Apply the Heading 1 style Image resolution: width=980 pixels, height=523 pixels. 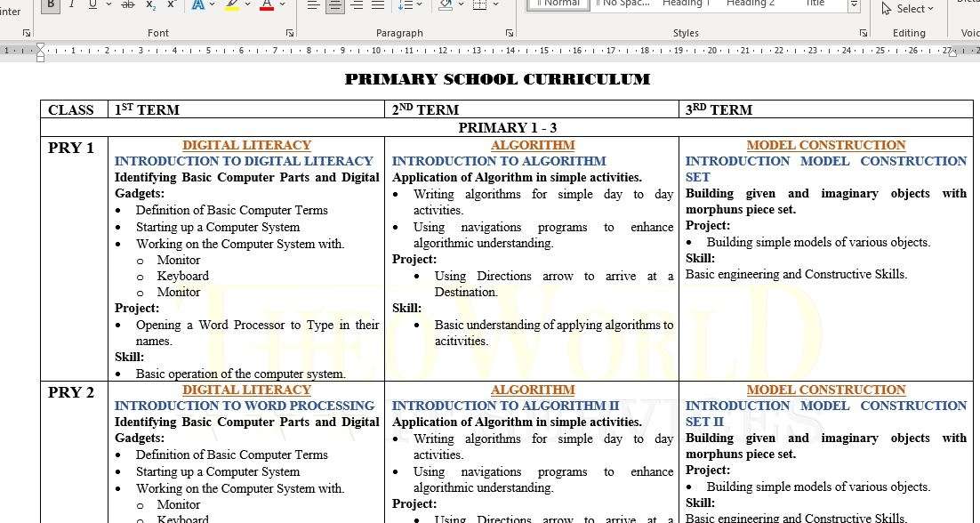(687, 4)
